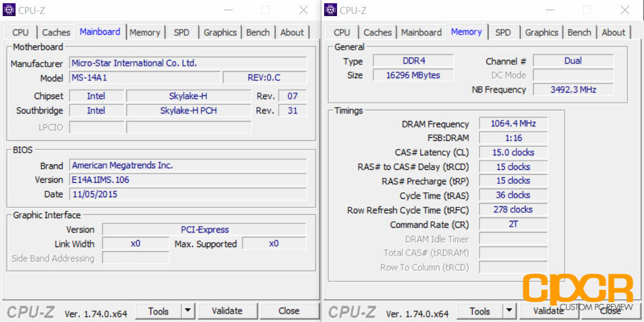Click the Command Rate 2T value

[x=513, y=224]
